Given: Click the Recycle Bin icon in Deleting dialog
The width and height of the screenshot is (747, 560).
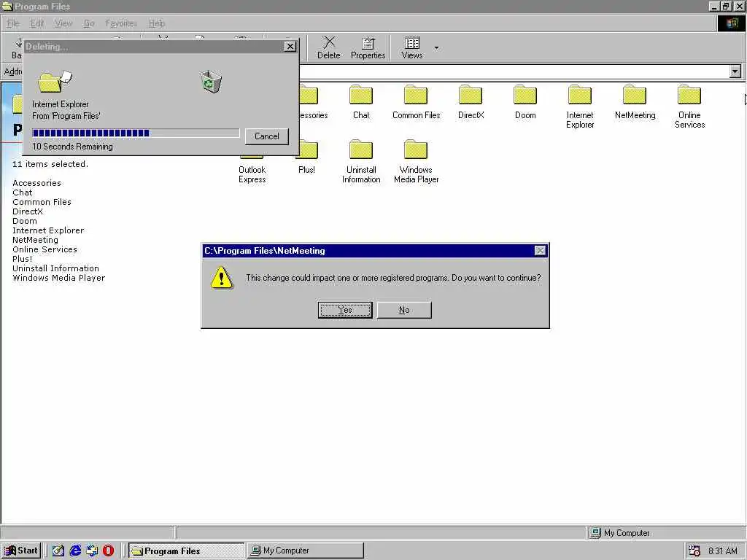Looking at the screenshot, I should 211,82.
